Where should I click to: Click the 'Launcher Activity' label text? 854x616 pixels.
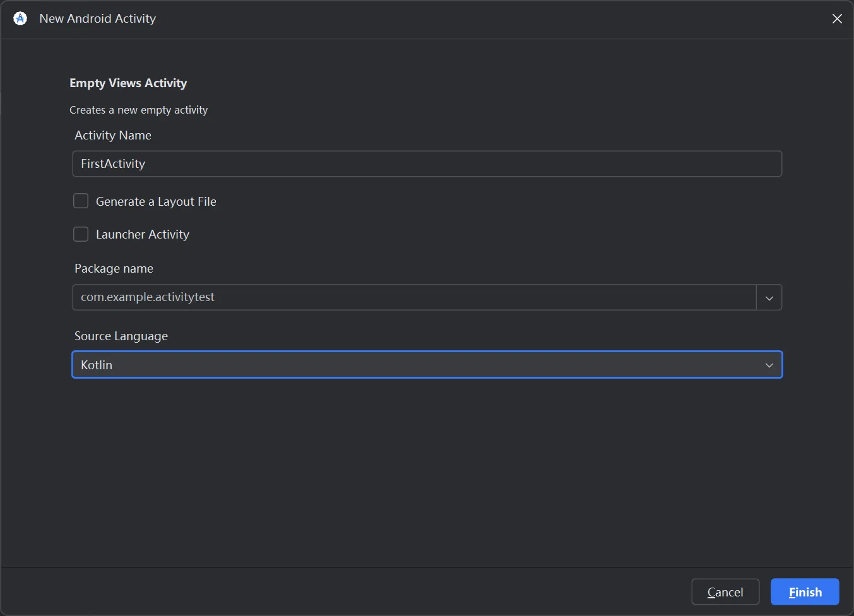tap(143, 235)
